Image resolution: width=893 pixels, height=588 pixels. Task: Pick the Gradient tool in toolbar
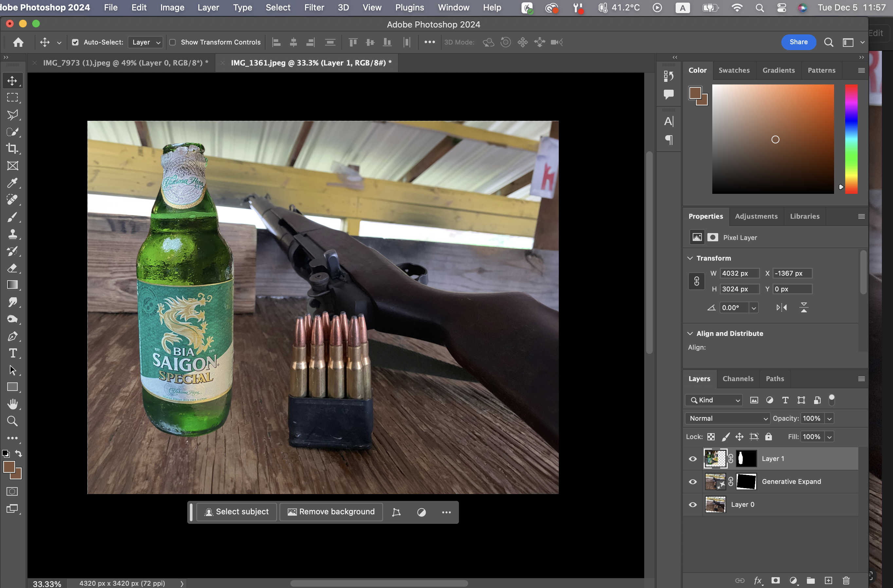12,285
